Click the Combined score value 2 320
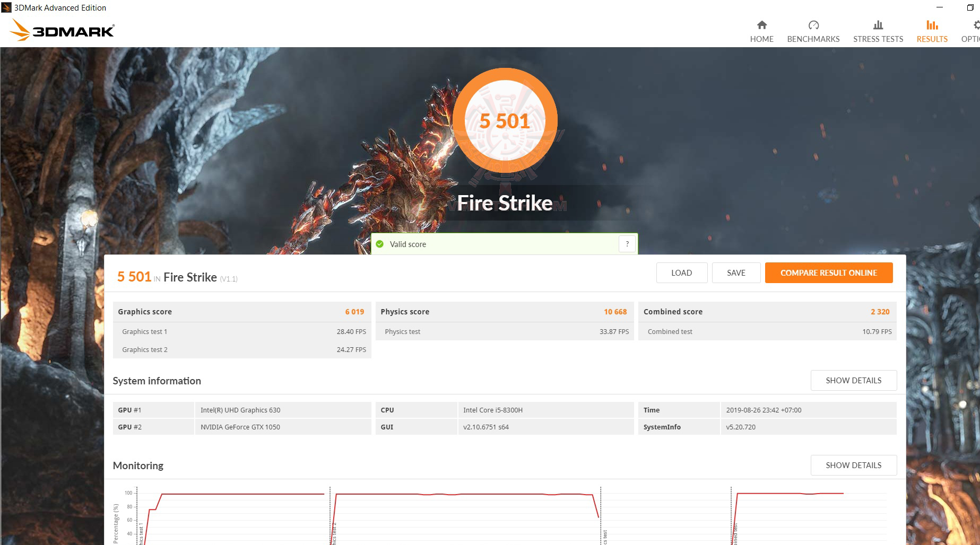 tap(880, 312)
